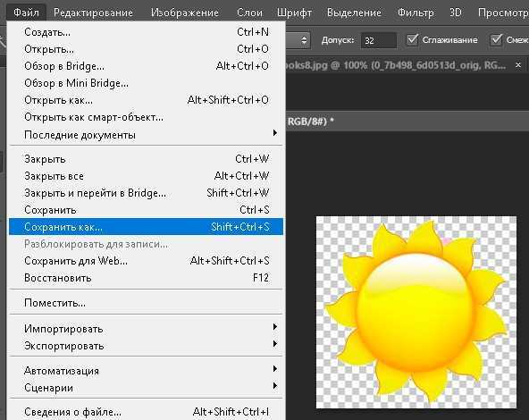Choose Открыть как... entry

pyautogui.click(x=146, y=100)
